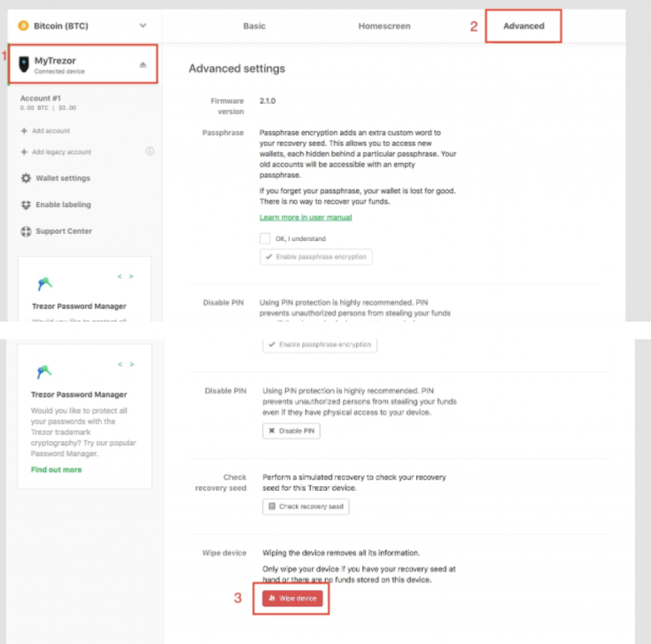Click the Connected device status text

(x=59, y=71)
